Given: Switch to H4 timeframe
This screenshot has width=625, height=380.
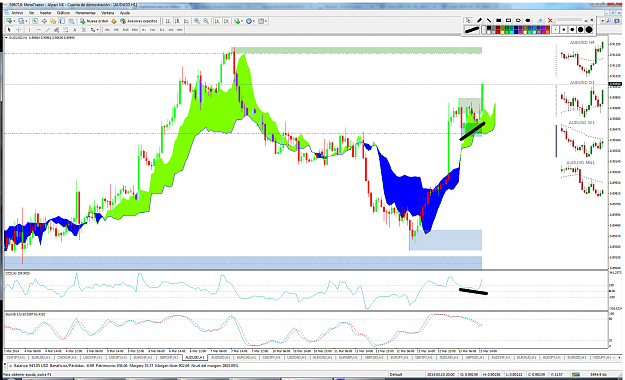Looking at the screenshot, I should coord(153,30).
